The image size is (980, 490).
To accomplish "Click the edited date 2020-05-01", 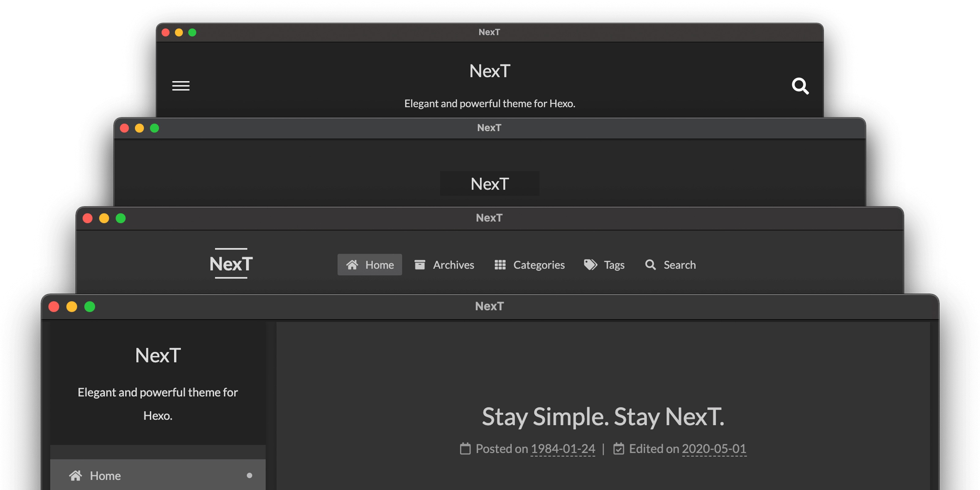I will 714,449.
